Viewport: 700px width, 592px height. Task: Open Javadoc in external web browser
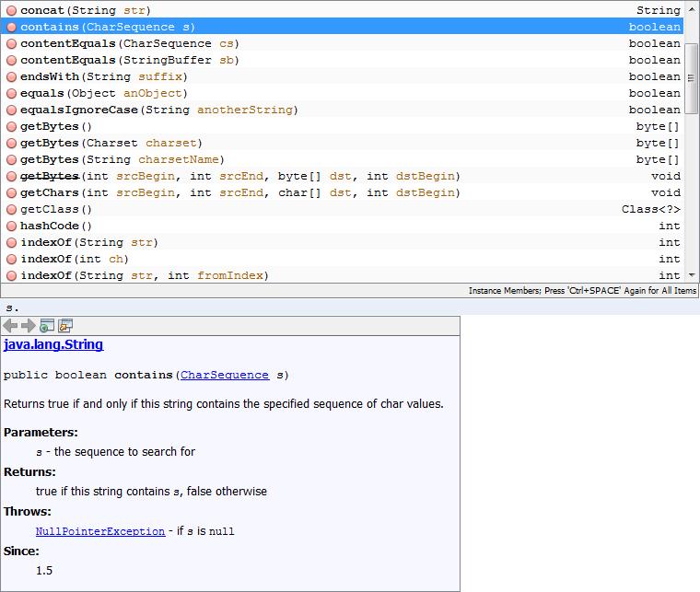tap(47, 326)
